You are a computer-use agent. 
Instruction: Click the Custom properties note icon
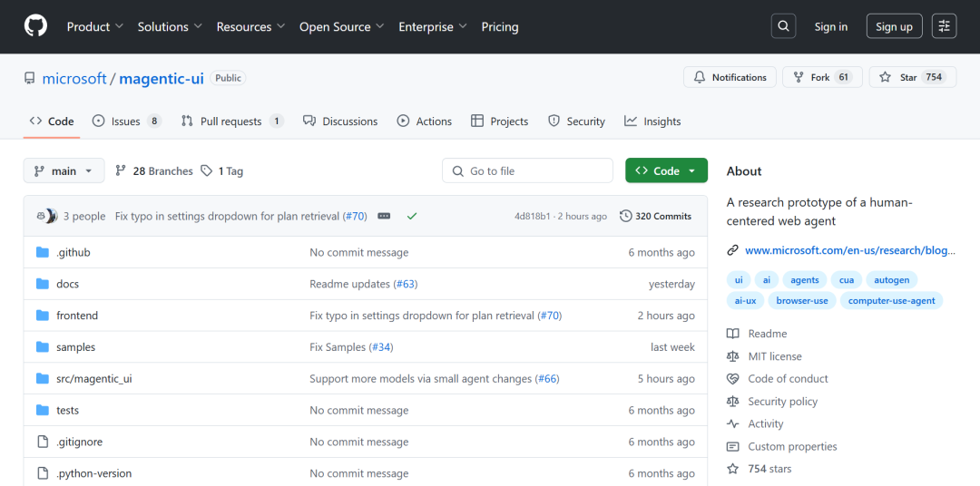pyautogui.click(x=732, y=446)
